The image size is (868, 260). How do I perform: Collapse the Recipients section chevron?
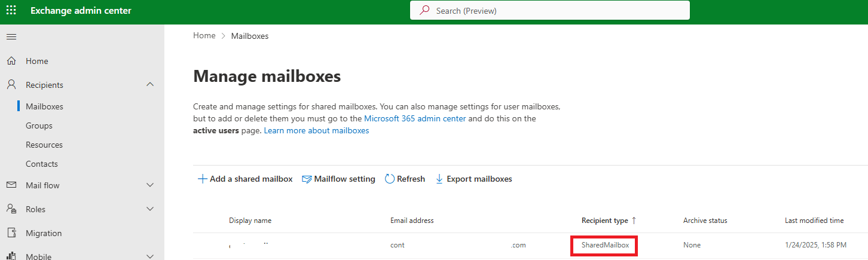pos(150,85)
